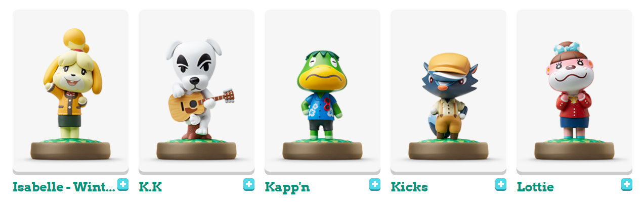Open the K.K name link
The width and height of the screenshot is (644, 204).
pyautogui.click(x=150, y=187)
